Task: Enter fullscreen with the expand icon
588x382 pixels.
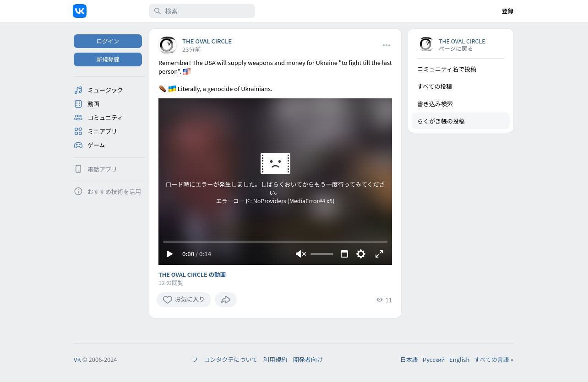Action: point(379,254)
